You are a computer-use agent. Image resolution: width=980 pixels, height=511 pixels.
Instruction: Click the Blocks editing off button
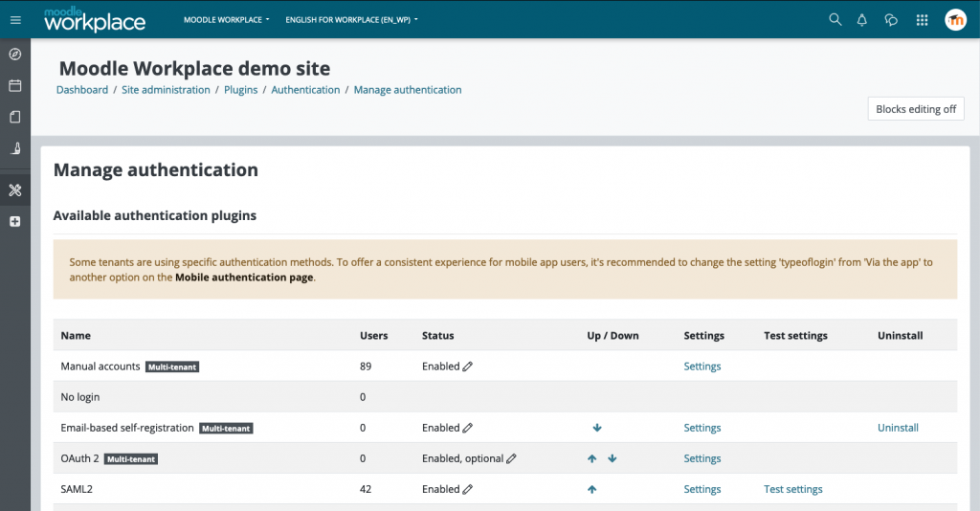(916, 109)
